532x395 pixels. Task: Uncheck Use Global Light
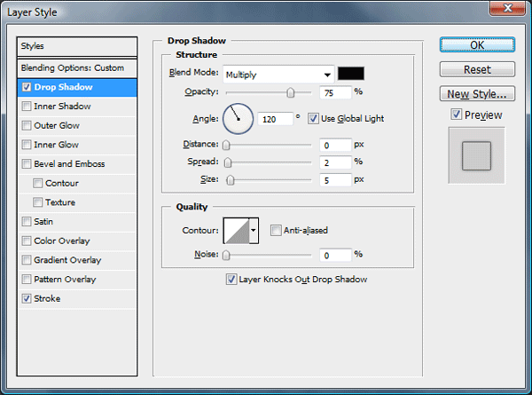coord(313,119)
